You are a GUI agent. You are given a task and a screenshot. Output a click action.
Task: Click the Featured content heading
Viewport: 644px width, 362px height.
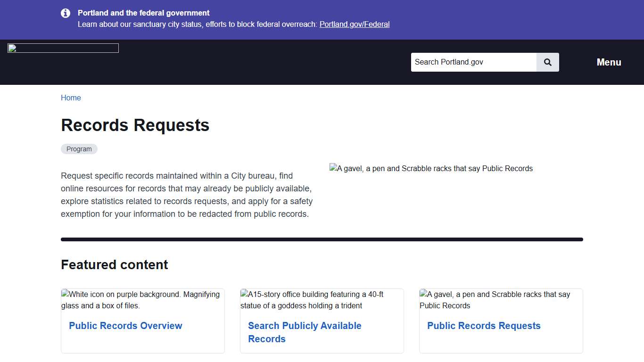(x=114, y=264)
